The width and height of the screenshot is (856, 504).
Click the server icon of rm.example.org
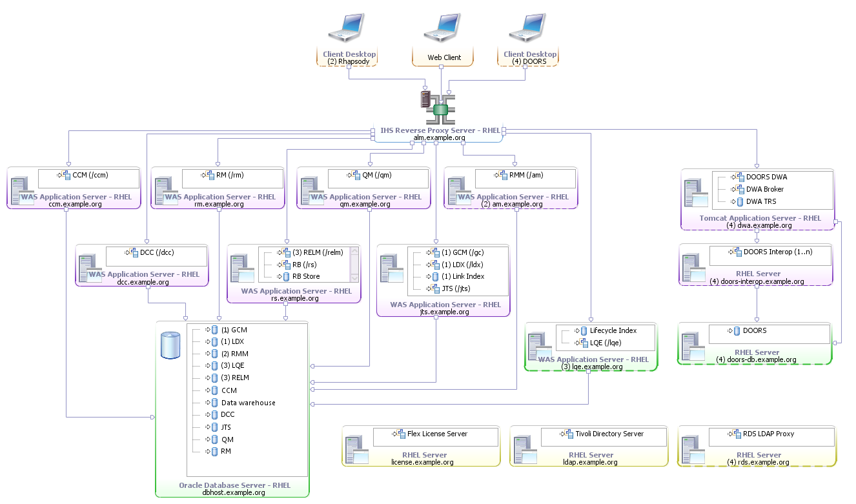pyautogui.click(x=165, y=190)
